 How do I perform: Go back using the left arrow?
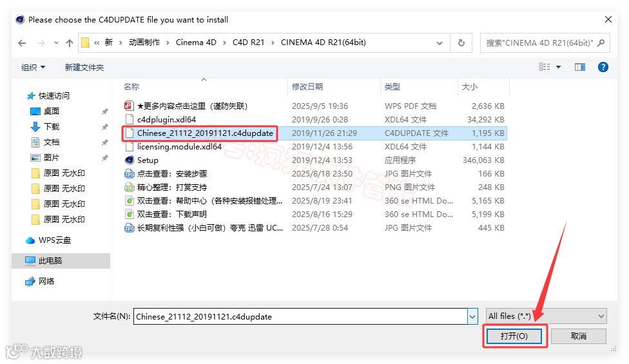22,43
